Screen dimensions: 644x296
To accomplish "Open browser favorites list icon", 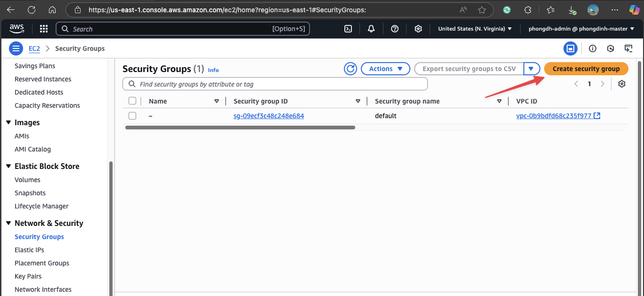I will (x=551, y=10).
